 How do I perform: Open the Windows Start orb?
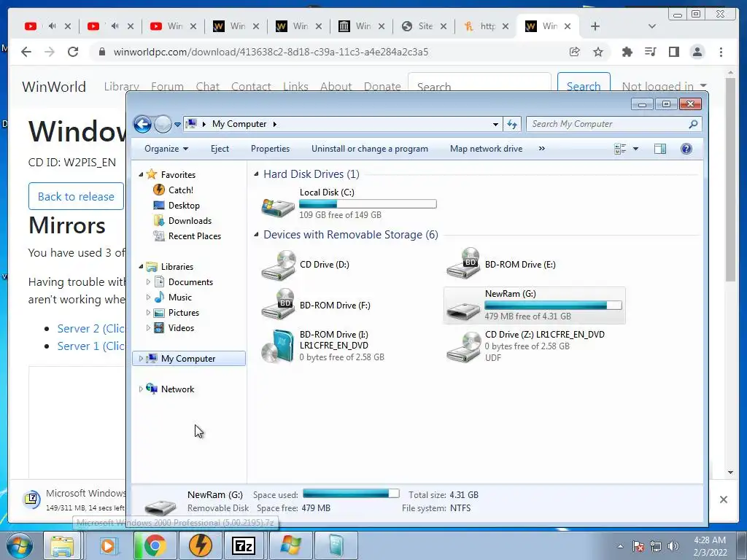click(20, 545)
